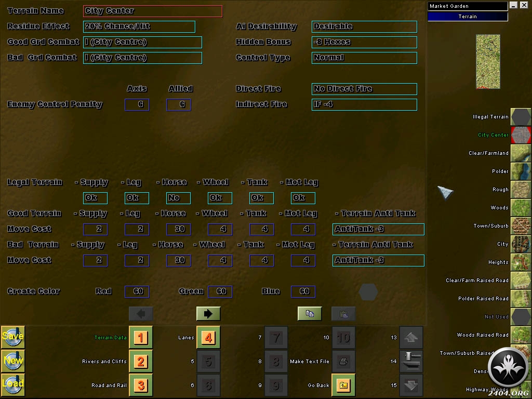Open Rivers and Cliffs page button 2
This screenshot has width=532, height=399.
pyautogui.click(x=141, y=361)
